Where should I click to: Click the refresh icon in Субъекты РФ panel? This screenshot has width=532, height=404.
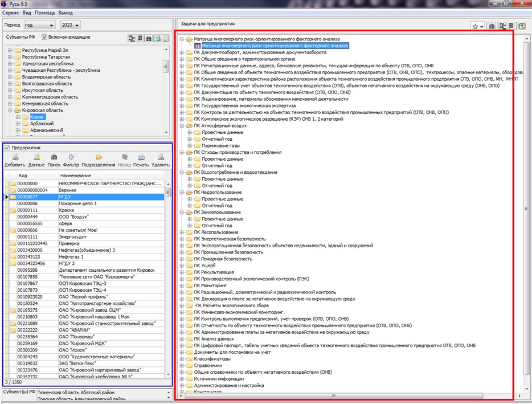click(x=158, y=38)
